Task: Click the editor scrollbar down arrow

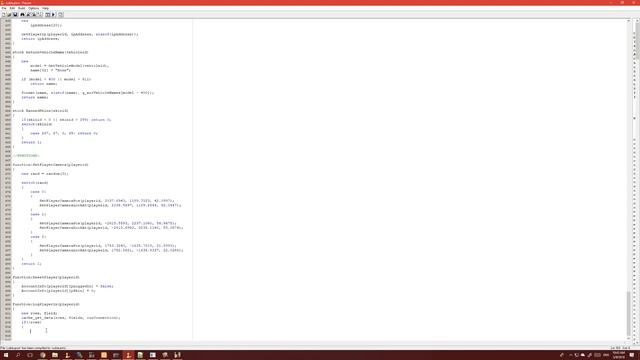Action: tap(629, 338)
